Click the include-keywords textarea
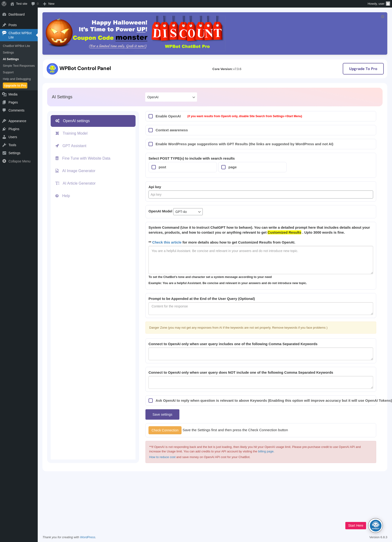The width and height of the screenshot is (392, 542). [261, 354]
